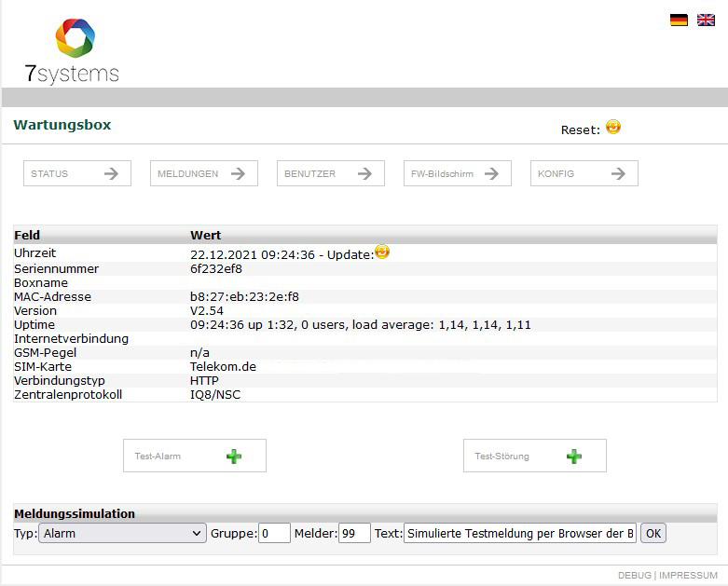Screen dimensions: 728x586
Task: Click the Boxname row label
Action: (41, 283)
